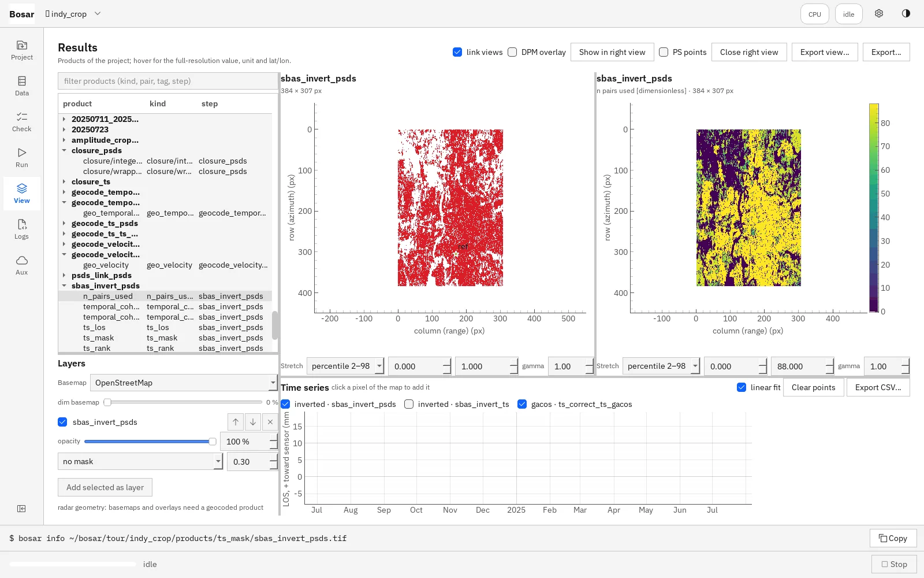
Task: Toggle link views checkbox
Action: coord(457,52)
